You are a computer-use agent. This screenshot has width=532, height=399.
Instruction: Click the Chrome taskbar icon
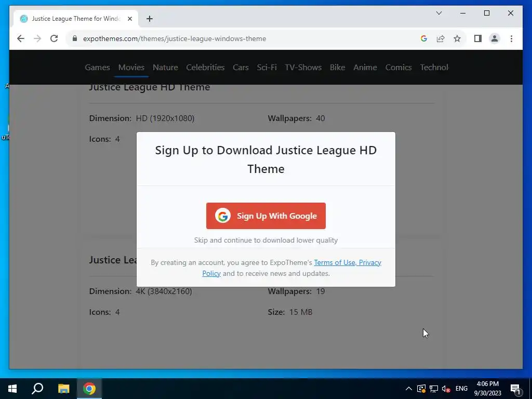tap(89, 389)
